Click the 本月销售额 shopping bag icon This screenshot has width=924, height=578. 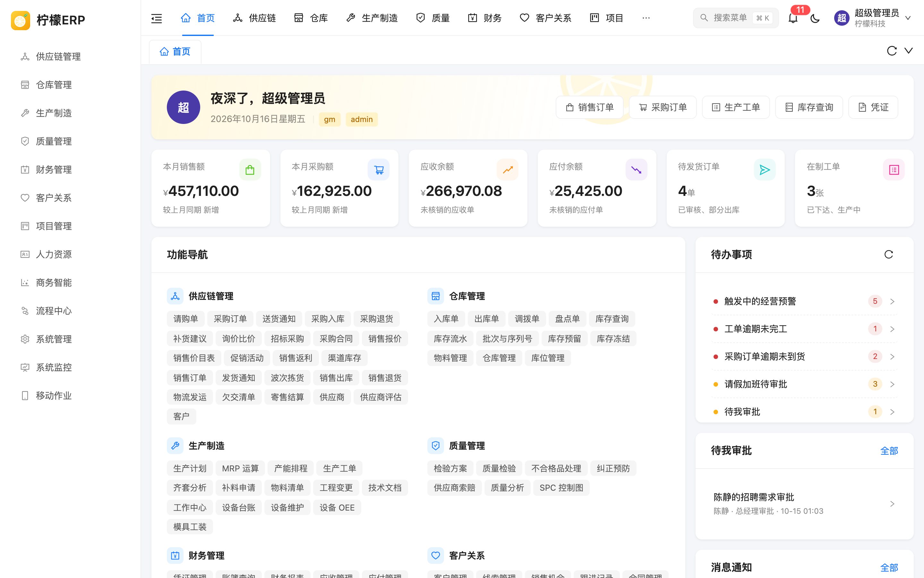click(250, 170)
